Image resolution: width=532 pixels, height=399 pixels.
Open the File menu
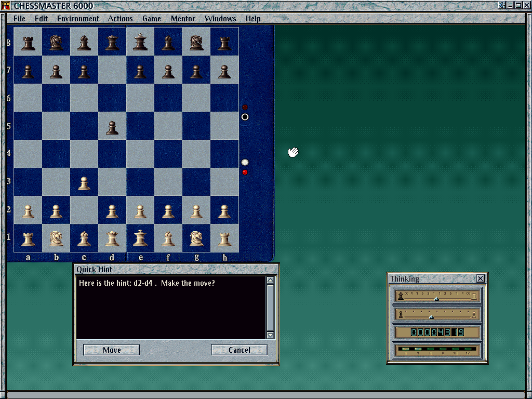pos(19,19)
